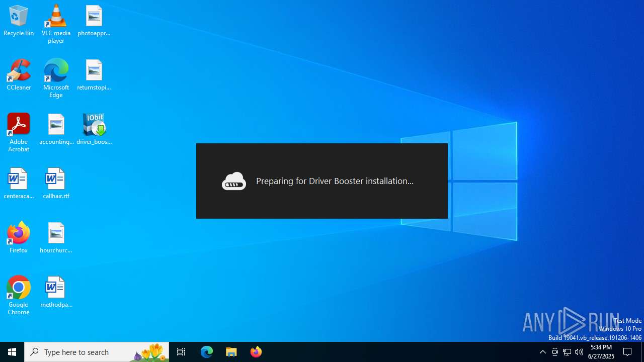Select the CCleaner desktop shortcut

coord(19,75)
